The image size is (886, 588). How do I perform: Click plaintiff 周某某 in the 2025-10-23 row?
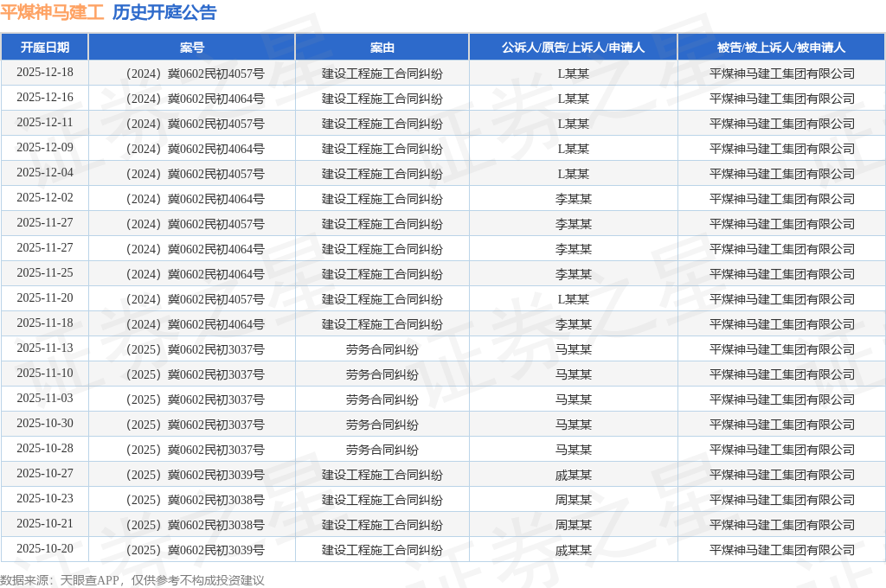[x=573, y=500]
